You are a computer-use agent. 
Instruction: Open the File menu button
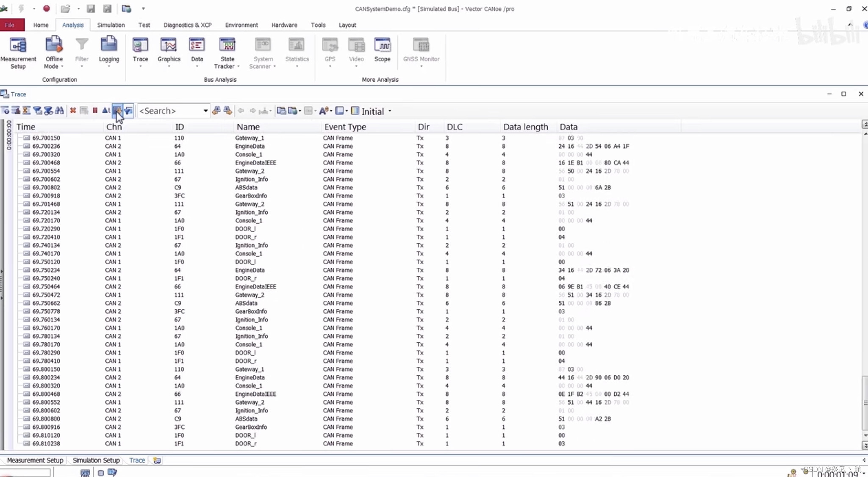tap(10, 25)
